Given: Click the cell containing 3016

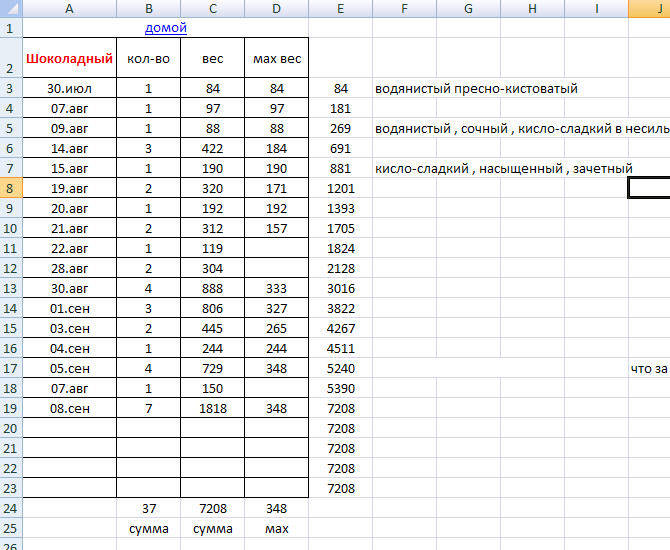Looking at the screenshot, I should 340,288.
